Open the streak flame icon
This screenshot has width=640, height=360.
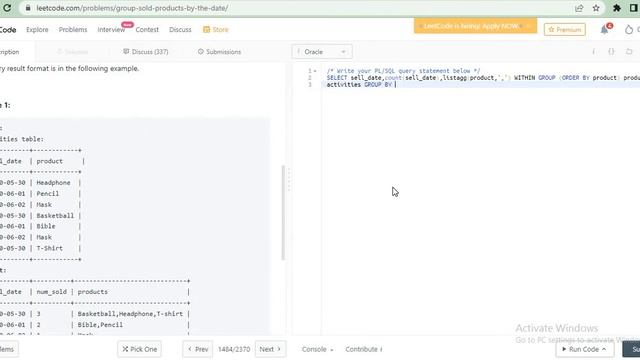(629, 29)
